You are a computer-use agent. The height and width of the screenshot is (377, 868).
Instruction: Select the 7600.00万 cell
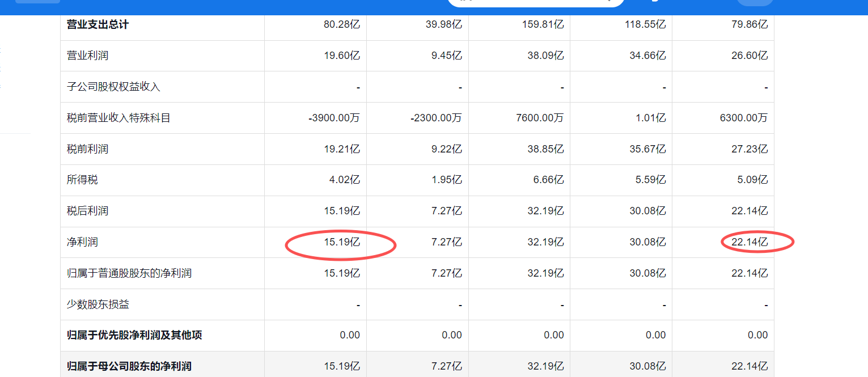(540, 118)
